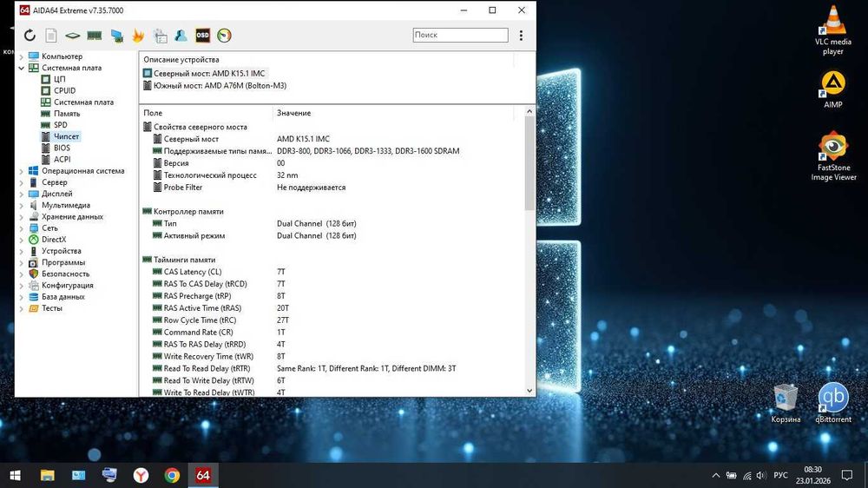Click the monitor diagnostics toolbar icon
The image size is (868, 488).
[116, 36]
